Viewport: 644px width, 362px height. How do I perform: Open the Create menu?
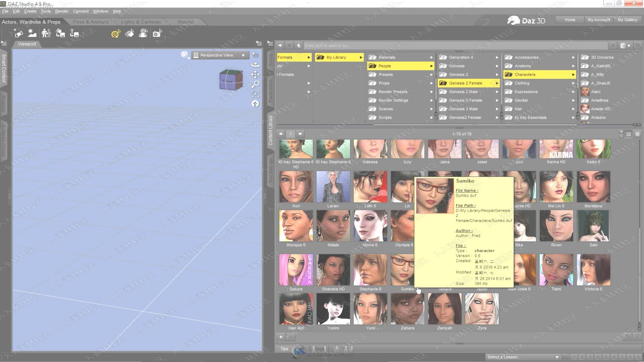(x=30, y=11)
